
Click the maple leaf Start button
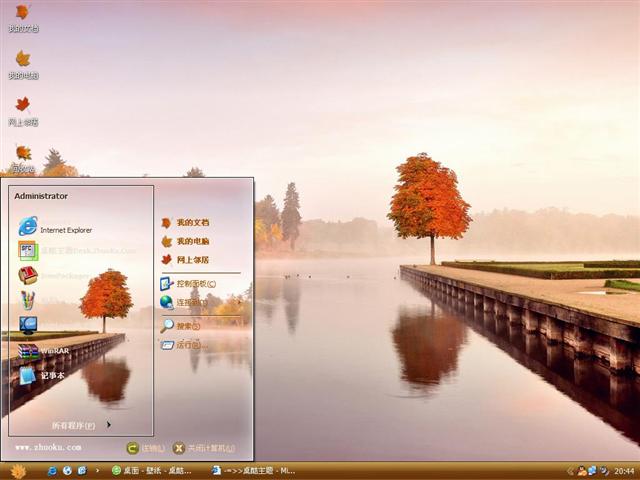pos(18,472)
